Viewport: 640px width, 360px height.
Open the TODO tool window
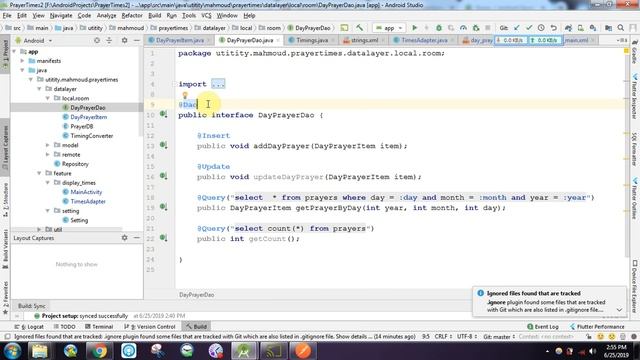64,327
